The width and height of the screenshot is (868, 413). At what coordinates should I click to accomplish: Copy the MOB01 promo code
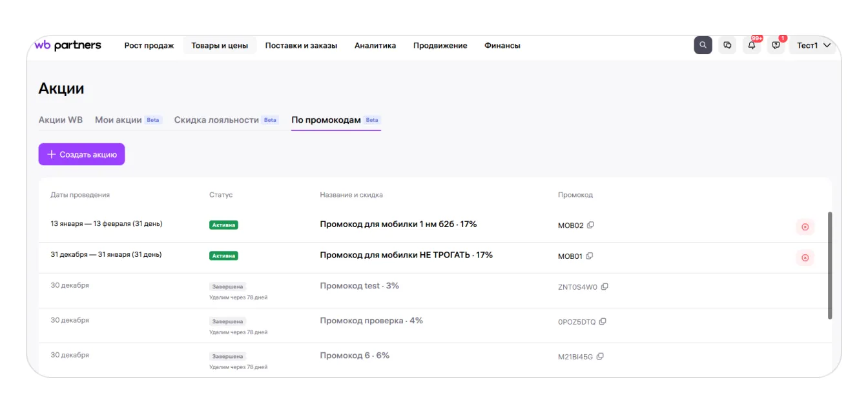pos(590,256)
